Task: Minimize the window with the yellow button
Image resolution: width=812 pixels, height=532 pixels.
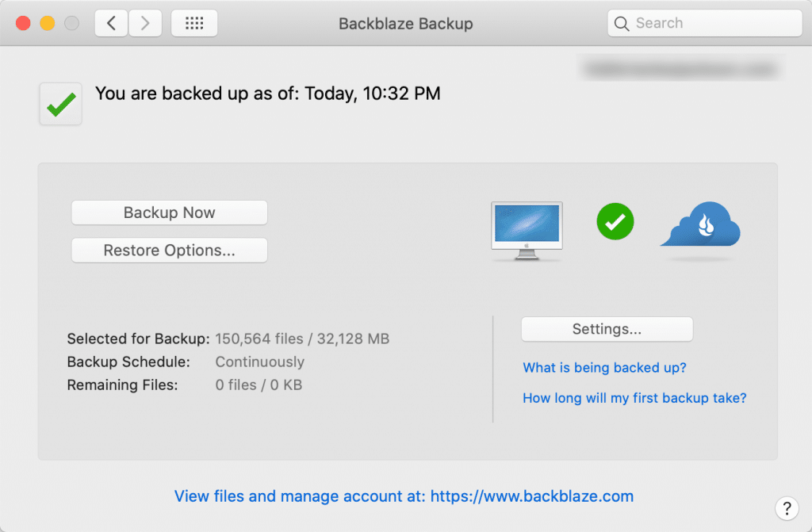Action: (47, 24)
